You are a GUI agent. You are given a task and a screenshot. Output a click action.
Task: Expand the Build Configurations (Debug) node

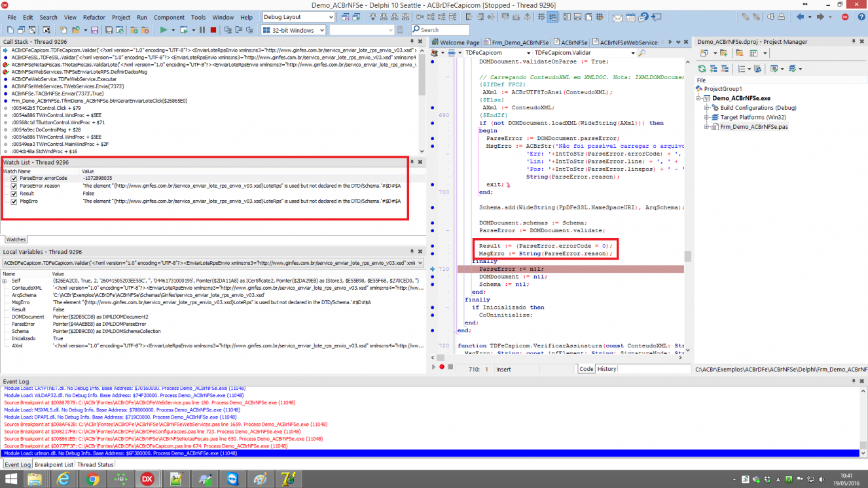tap(707, 108)
